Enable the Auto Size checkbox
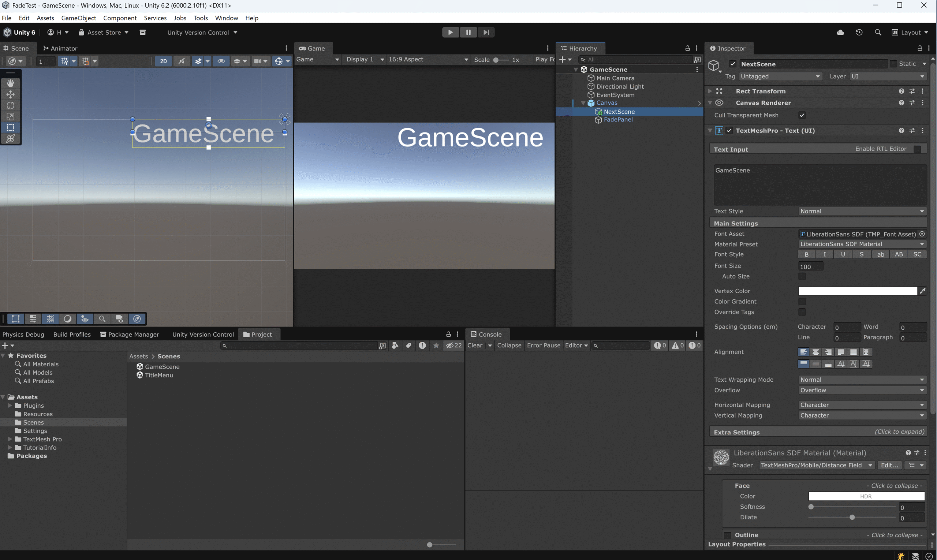 point(802,276)
